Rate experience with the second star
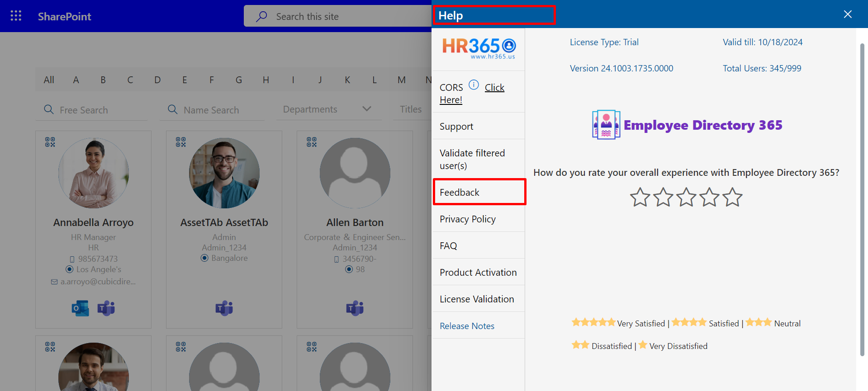Viewport: 868px width, 391px height. click(663, 197)
